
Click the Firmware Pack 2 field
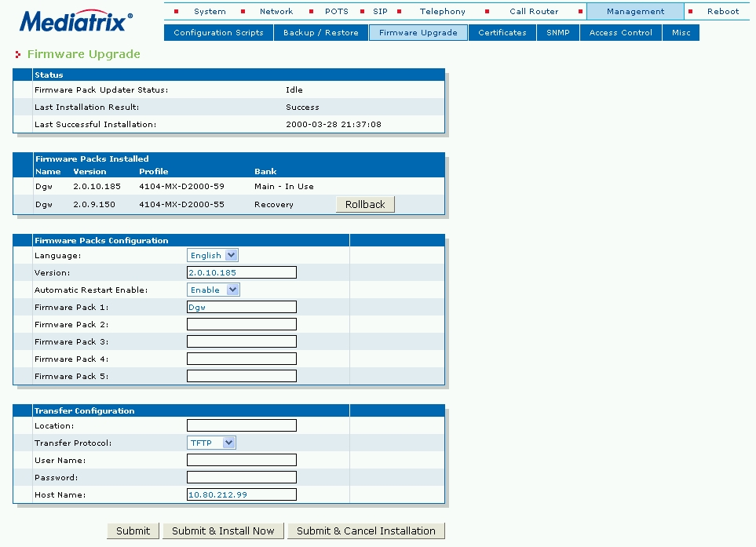tap(242, 324)
